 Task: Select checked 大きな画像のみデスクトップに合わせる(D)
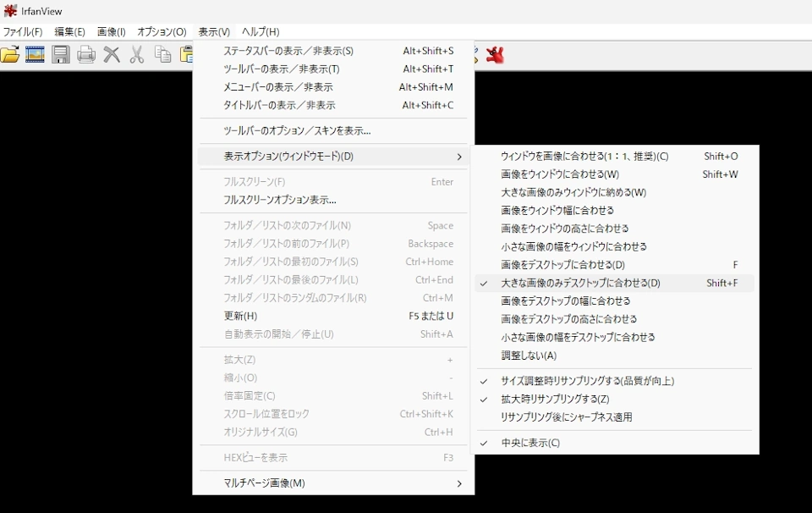615,283
